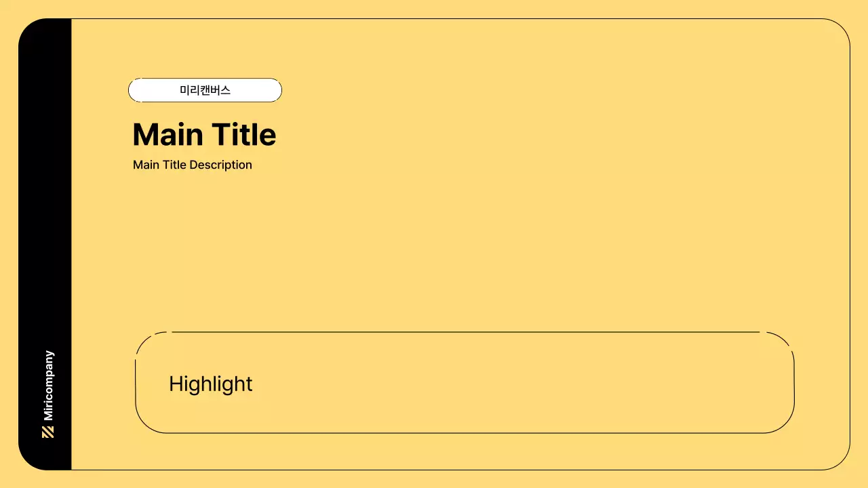The height and width of the screenshot is (488, 868).
Task: Select the vertical Miricompany text
Action: pyautogui.click(x=48, y=386)
